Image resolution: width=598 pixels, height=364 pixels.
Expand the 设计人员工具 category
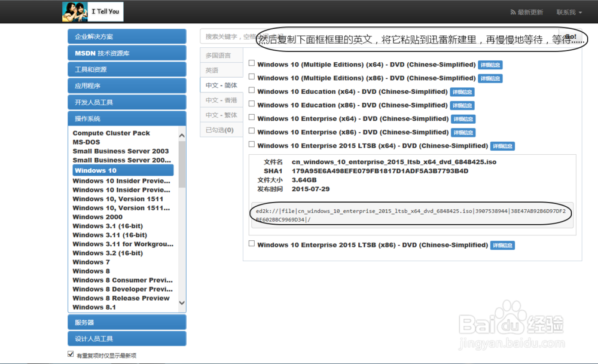tap(127, 338)
